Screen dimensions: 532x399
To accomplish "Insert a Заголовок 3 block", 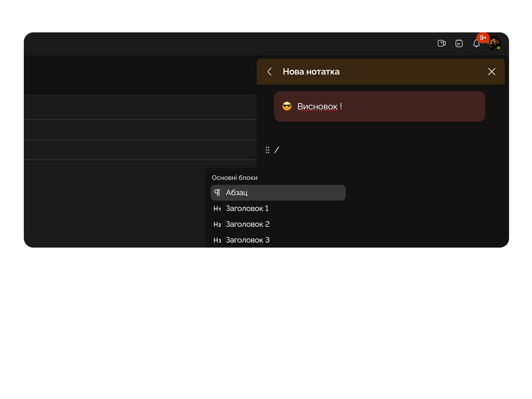I will 247,240.
